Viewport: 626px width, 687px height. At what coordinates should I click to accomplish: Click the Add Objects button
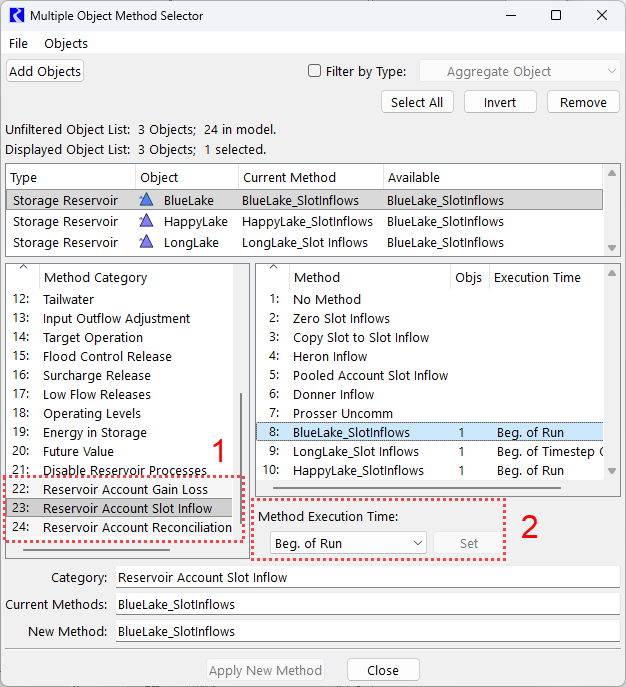coord(45,71)
